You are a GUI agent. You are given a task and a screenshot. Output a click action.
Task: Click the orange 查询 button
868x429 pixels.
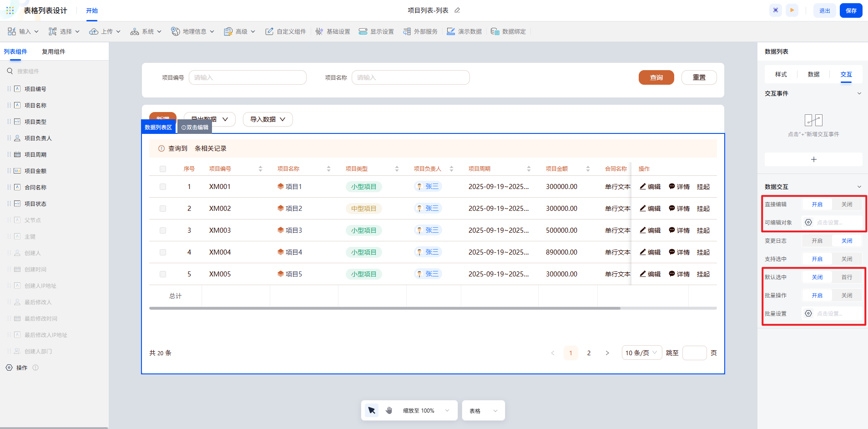[x=656, y=77]
